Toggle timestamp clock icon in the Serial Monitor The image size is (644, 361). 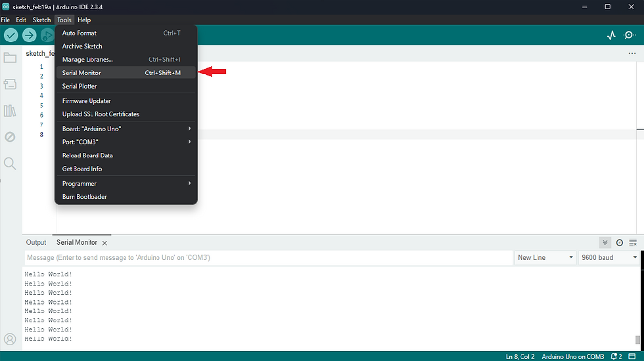(x=619, y=243)
